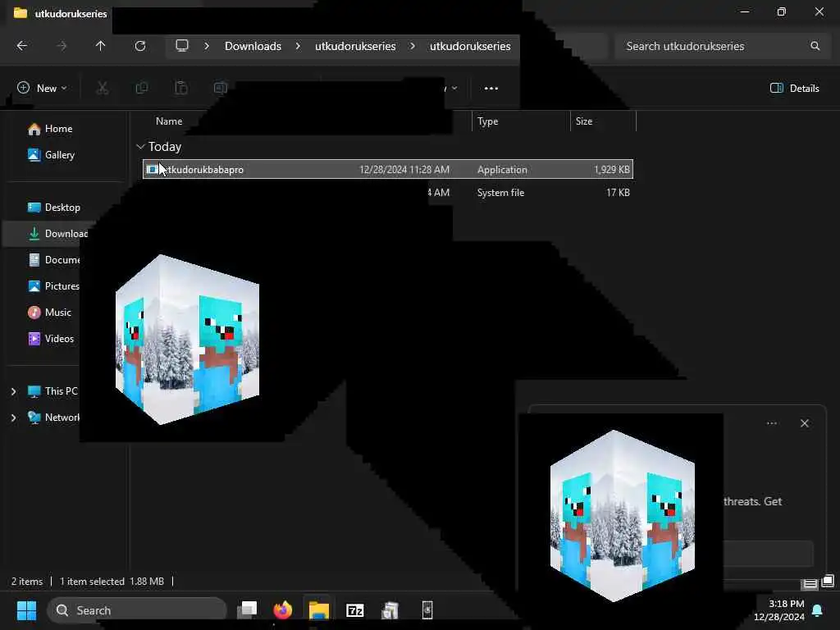Click the Cut toolbar icon
The height and width of the screenshot is (630, 840).
click(102, 89)
